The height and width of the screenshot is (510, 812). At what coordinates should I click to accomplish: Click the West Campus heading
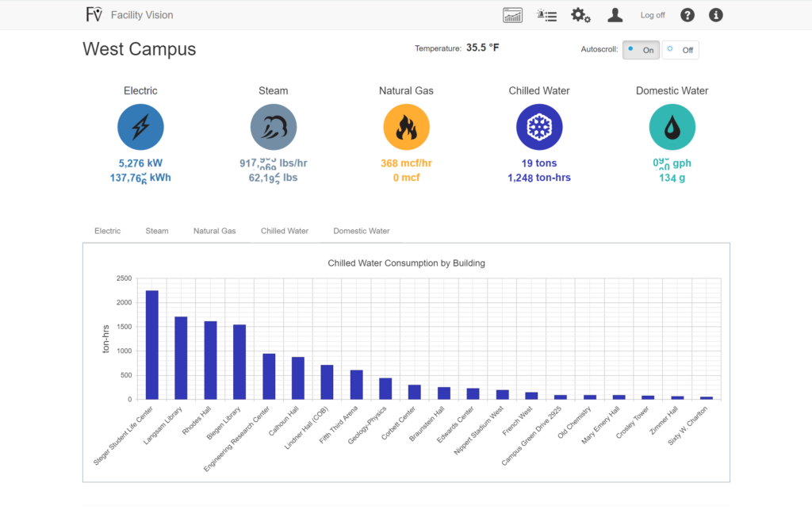[139, 49]
